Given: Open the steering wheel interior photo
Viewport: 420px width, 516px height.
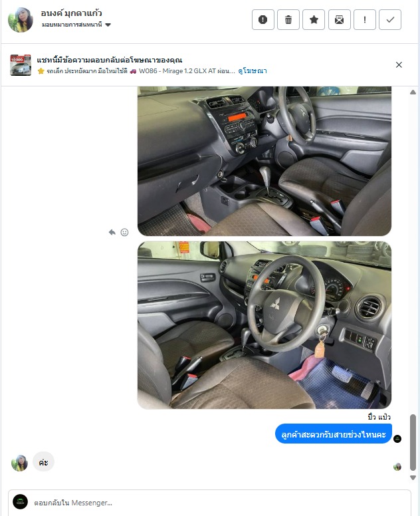Looking at the screenshot, I should (x=264, y=325).
